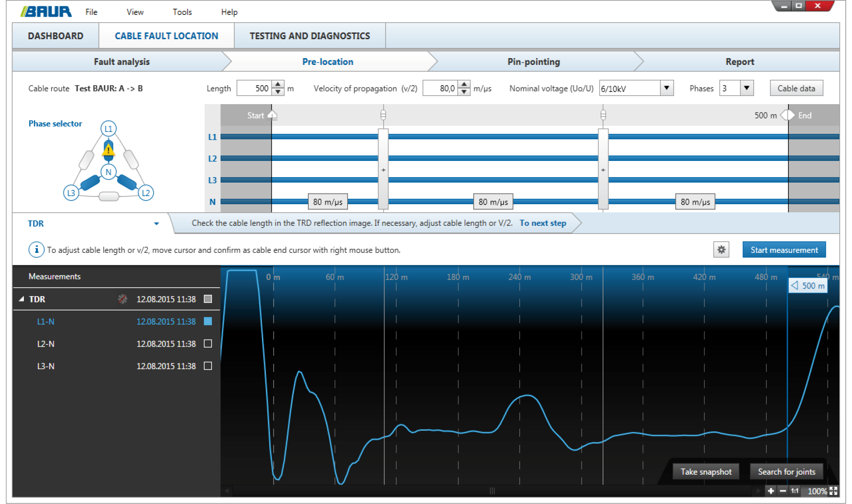Viewport: 852px width, 504px height.
Task: Open the measurement settings gear icon
Action: pos(721,250)
